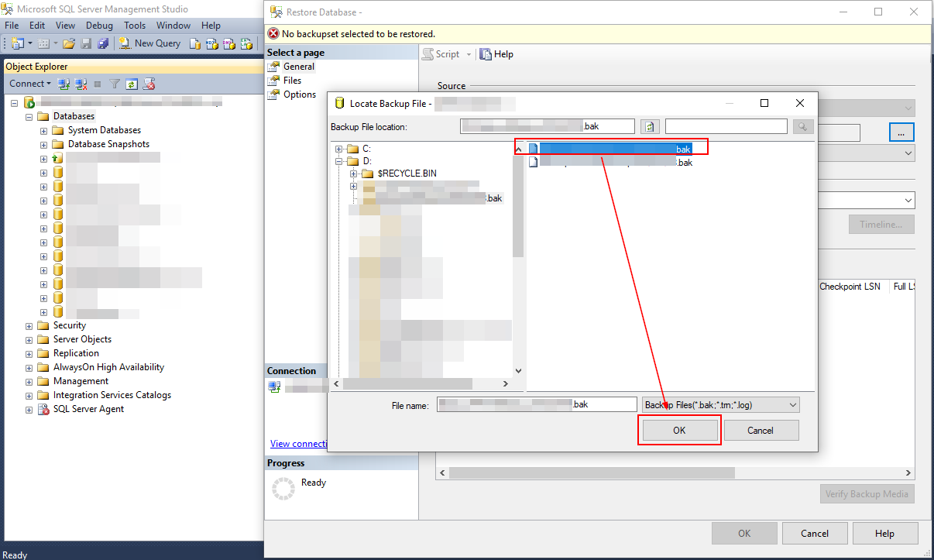Click the View connection properties link
This screenshot has height=560, width=934.
pos(297,444)
